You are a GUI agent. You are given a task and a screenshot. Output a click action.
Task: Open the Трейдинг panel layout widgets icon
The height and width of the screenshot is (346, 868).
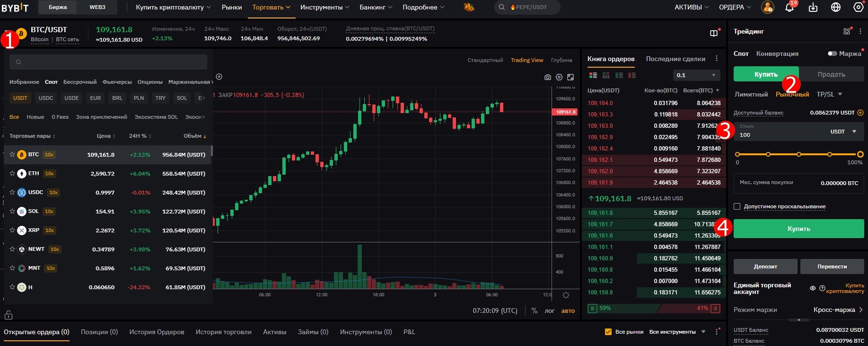[x=847, y=31]
